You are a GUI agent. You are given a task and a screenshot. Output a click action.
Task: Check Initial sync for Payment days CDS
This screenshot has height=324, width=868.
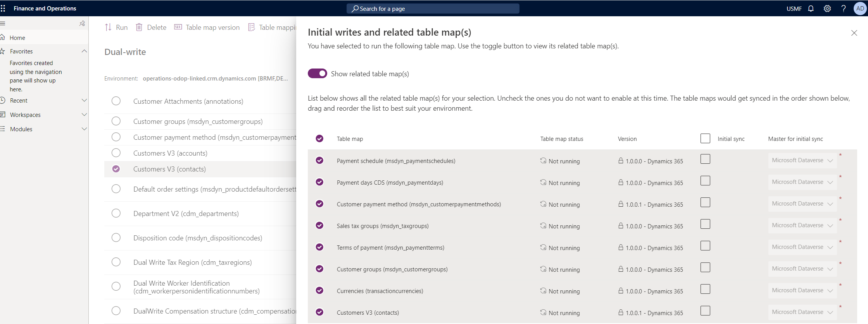[705, 181]
